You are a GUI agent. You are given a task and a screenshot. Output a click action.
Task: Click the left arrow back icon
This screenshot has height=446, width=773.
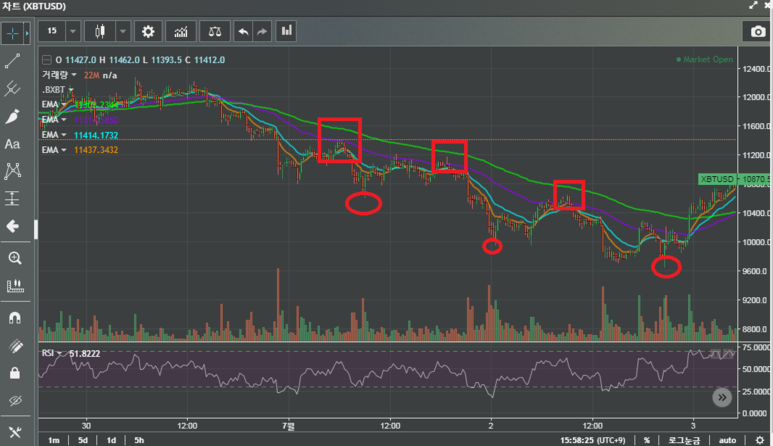coord(12,226)
